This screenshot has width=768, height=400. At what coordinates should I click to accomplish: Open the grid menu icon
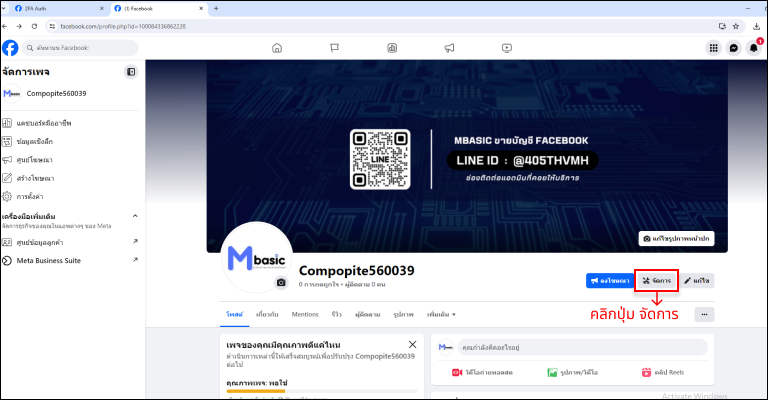pos(714,48)
